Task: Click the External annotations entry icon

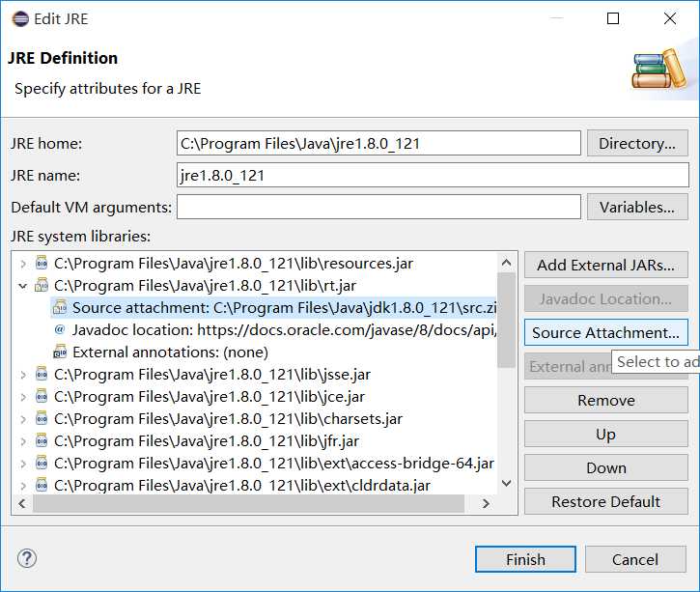Action: [x=60, y=352]
